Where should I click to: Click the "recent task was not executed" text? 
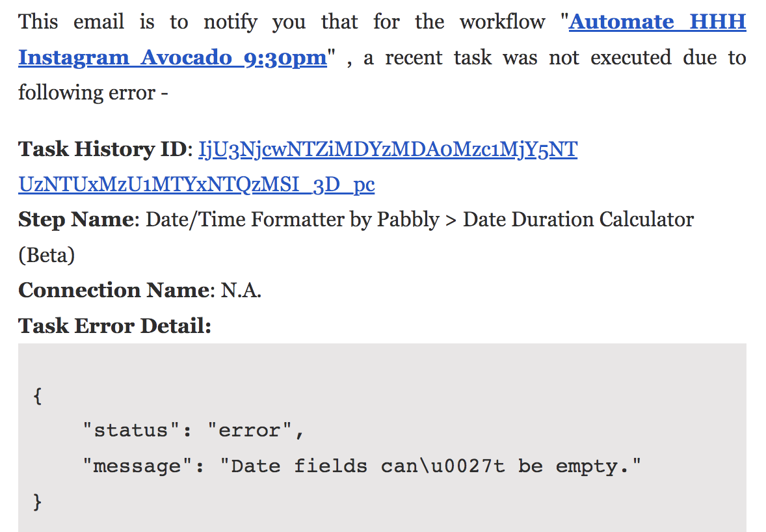528,58
